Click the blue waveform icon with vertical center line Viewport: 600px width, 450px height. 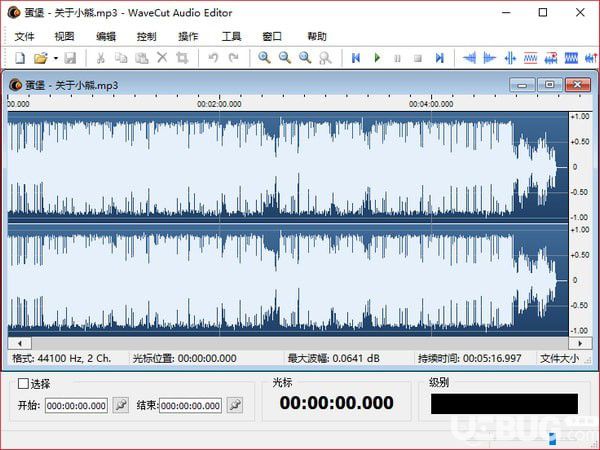pyautogui.click(x=510, y=58)
